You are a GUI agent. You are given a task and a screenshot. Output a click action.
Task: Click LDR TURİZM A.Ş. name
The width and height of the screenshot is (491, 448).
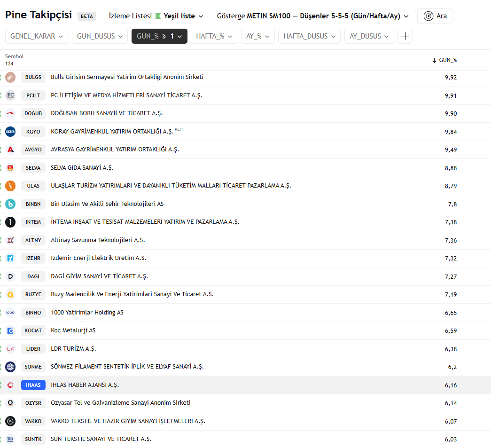[x=73, y=348]
